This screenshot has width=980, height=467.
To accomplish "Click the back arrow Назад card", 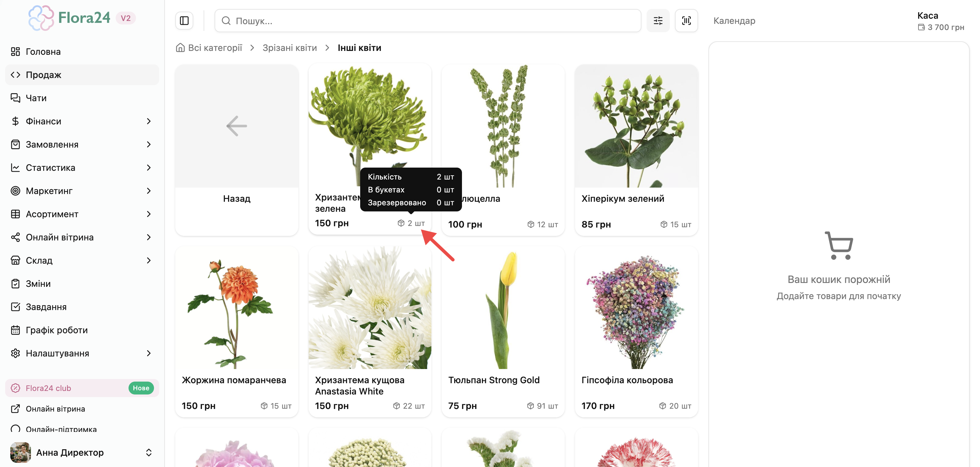I will 237,150.
